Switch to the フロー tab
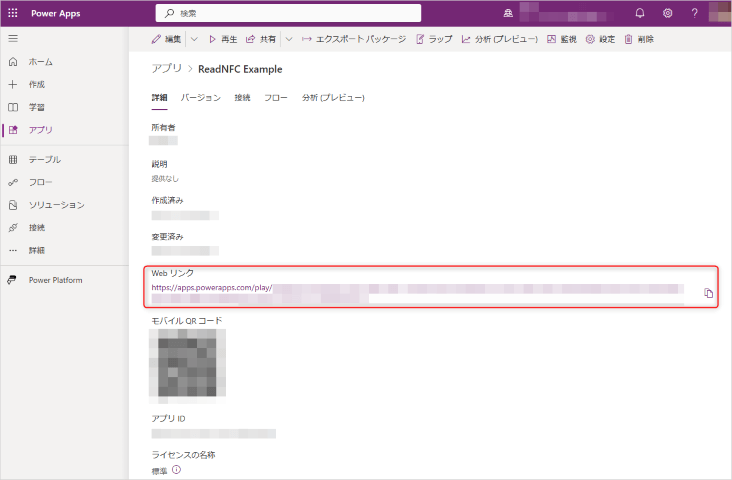Screen dimensions: 732x480 (x=276, y=98)
